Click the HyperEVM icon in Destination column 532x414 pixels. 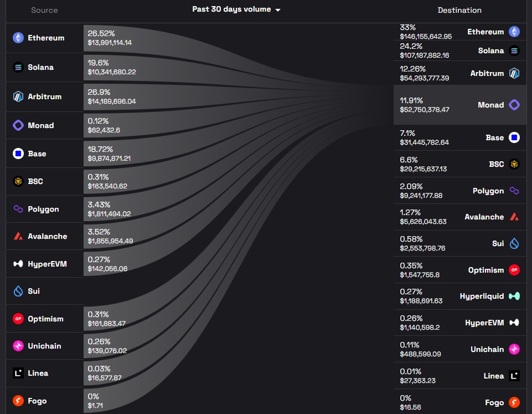[514, 323]
